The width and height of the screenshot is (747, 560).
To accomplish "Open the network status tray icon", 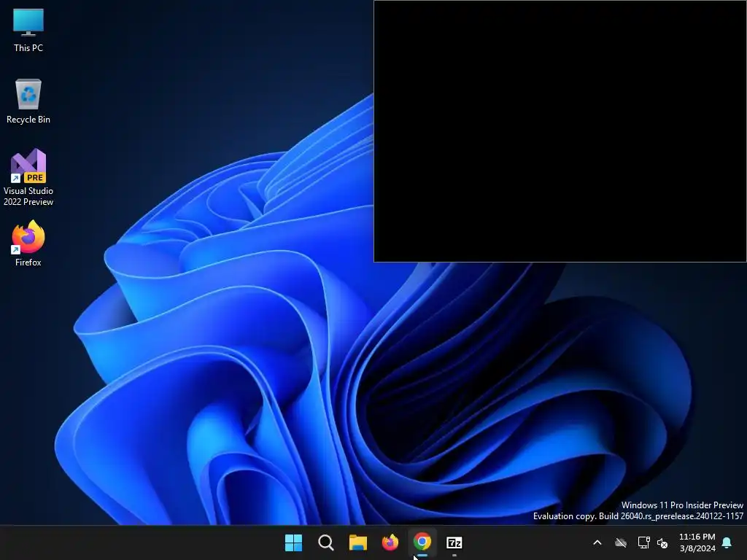I will tap(643, 542).
